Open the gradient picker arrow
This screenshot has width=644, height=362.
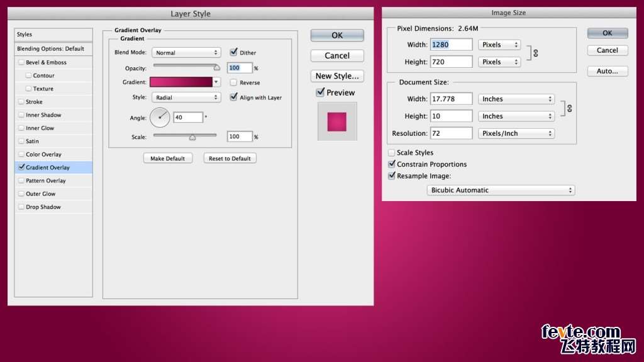click(217, 82)
